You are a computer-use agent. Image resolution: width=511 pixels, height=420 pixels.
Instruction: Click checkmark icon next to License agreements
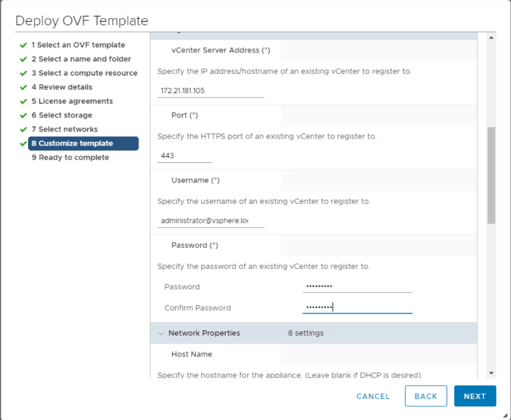pos(24,102)
